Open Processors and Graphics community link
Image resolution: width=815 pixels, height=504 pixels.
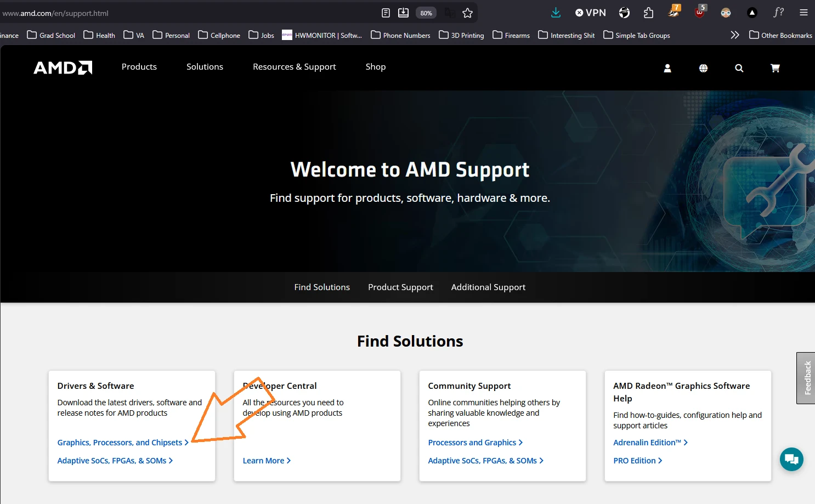[x=476, y=443]
